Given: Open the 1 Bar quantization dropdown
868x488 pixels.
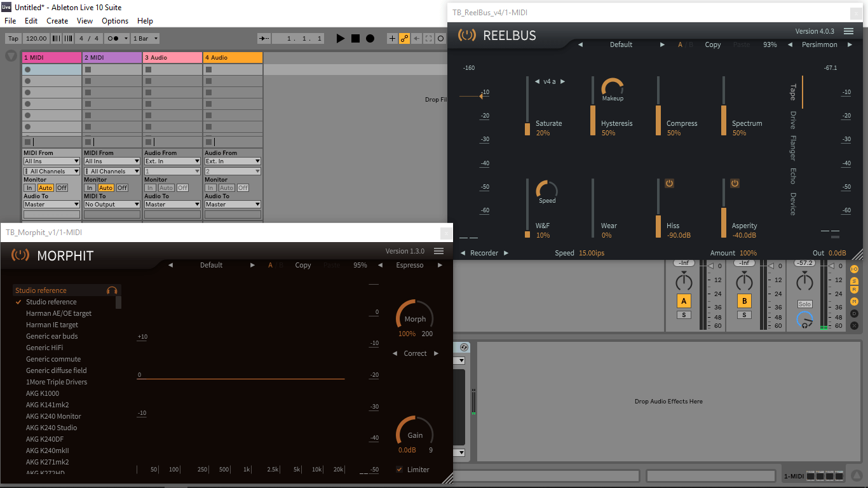Looking at the screenshot, I should tap(146, 39).
